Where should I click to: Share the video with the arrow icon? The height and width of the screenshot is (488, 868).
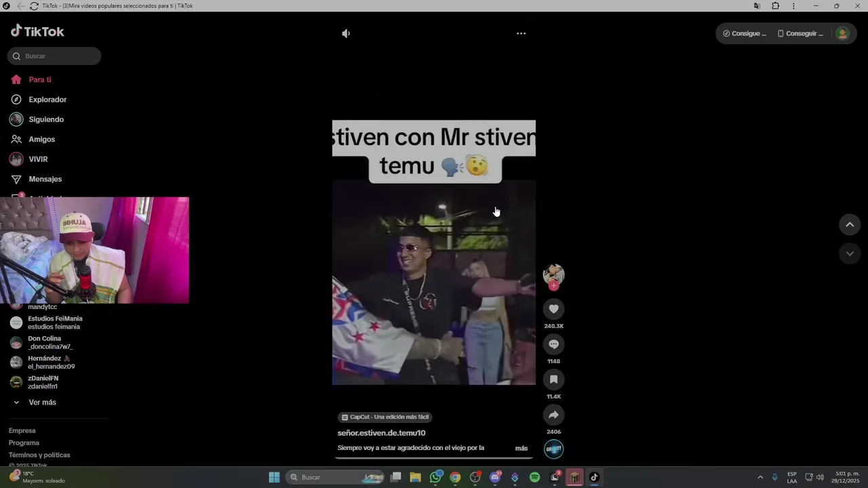click(x=553, y=415)
